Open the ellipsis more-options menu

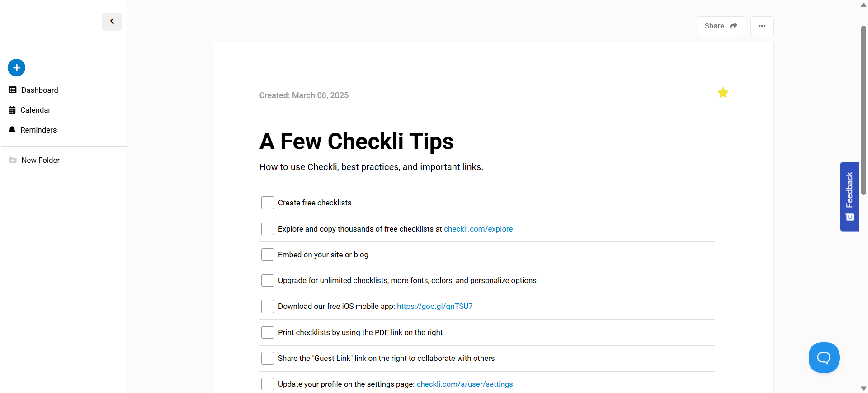(x=761, y=26)
